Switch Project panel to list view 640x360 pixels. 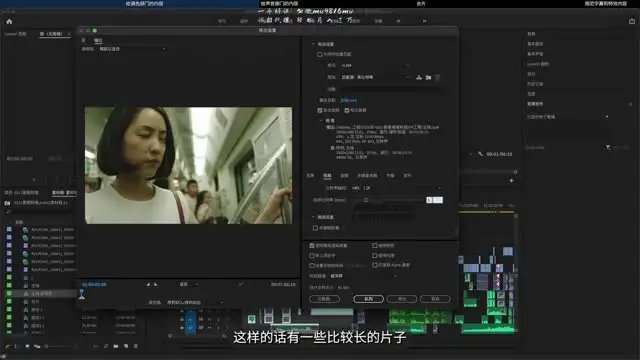16,346
